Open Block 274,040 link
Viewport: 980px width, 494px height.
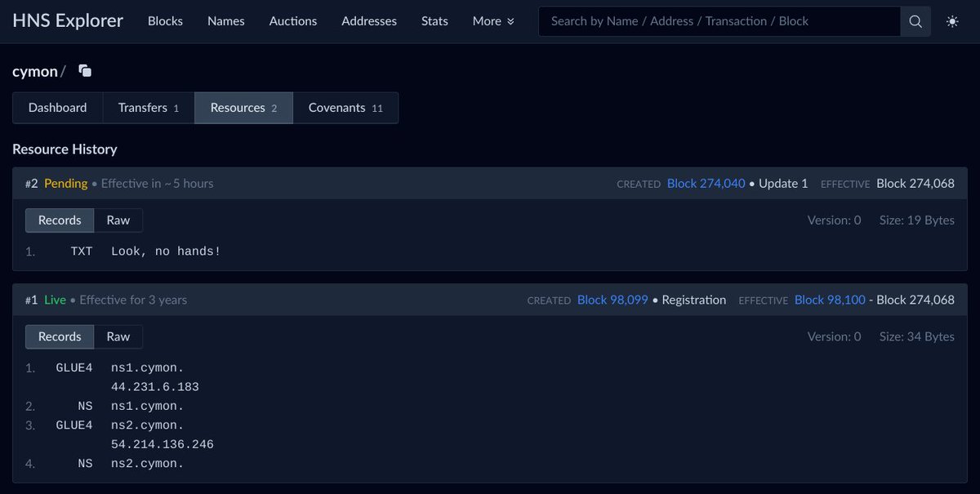pos(706,184)
